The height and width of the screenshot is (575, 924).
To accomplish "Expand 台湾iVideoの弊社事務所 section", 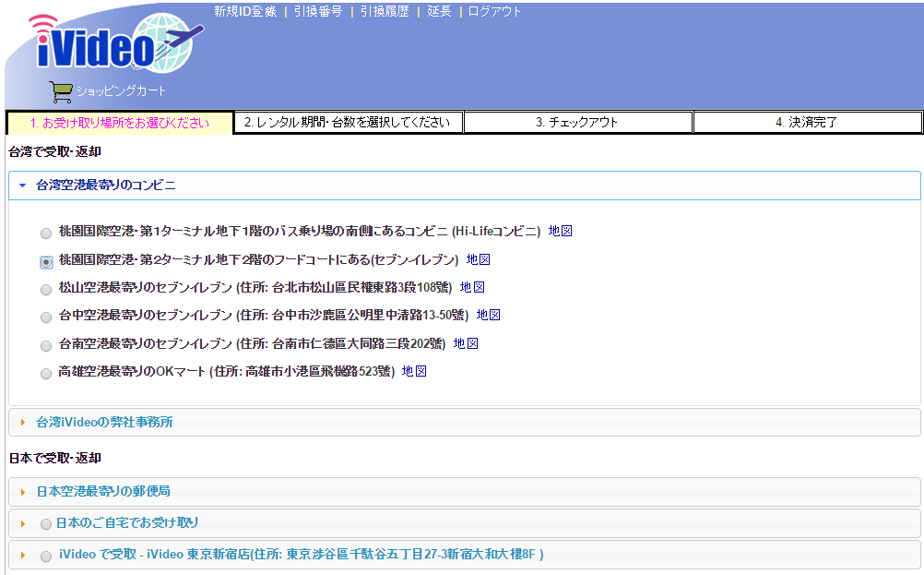I will tap(465, 423).
